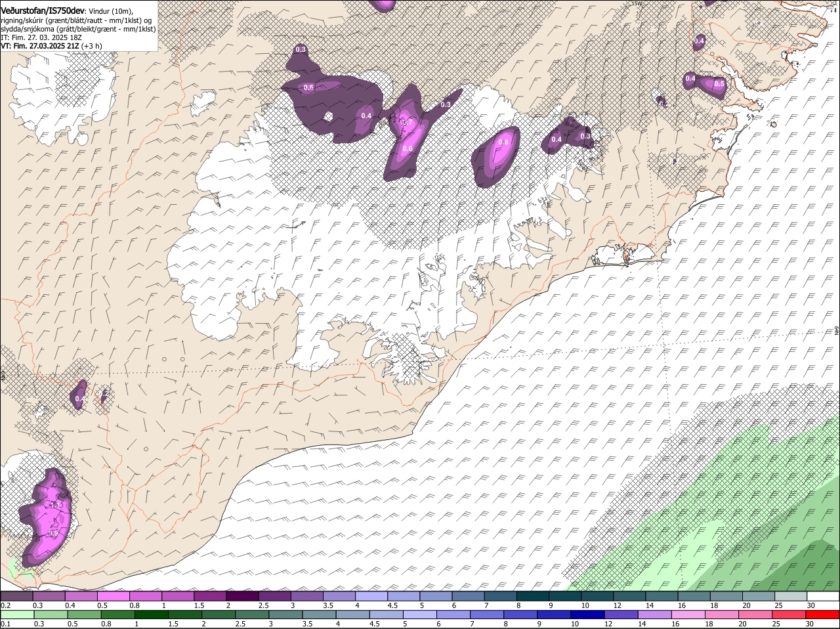Viewport: 840px width, 629px height.
Task: Pick the 0.8 swatch in the top snow legend row
Action: tap(145, 596)
